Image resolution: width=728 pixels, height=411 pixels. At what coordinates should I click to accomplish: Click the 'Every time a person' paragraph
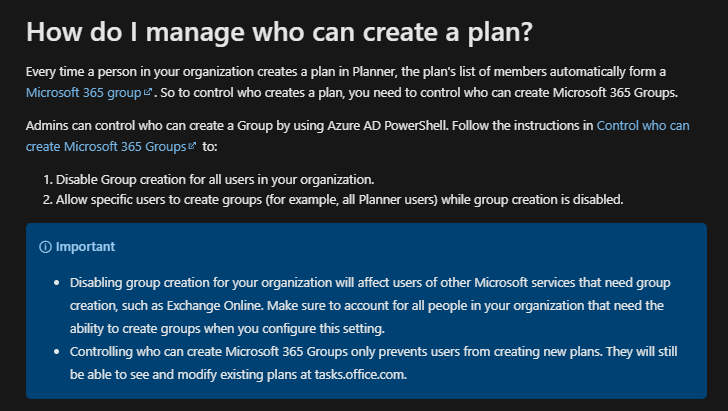[x=352, y=82]
